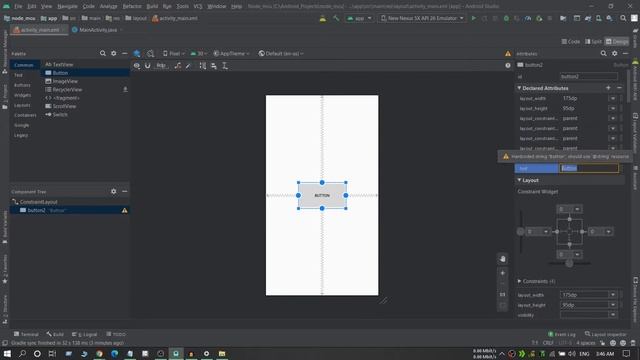Open the API 30 version dropdown
Viewport: 640px width, 360px height.
pos(199,53)
